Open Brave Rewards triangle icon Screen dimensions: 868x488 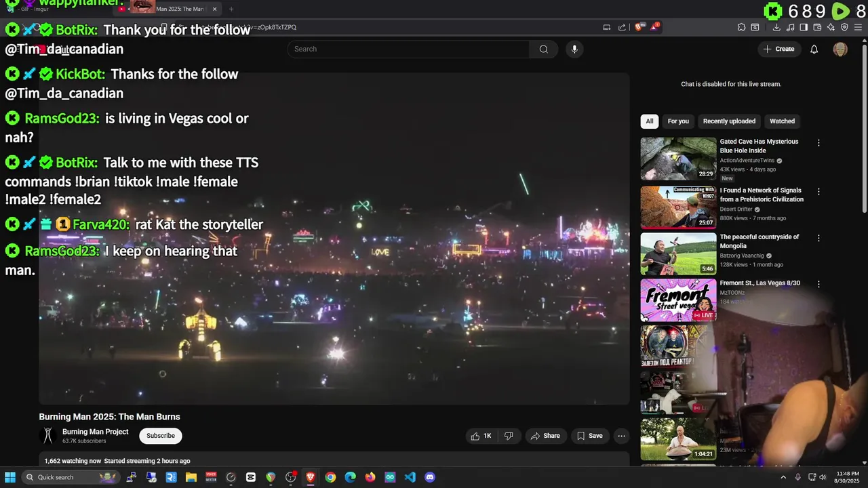654,27
